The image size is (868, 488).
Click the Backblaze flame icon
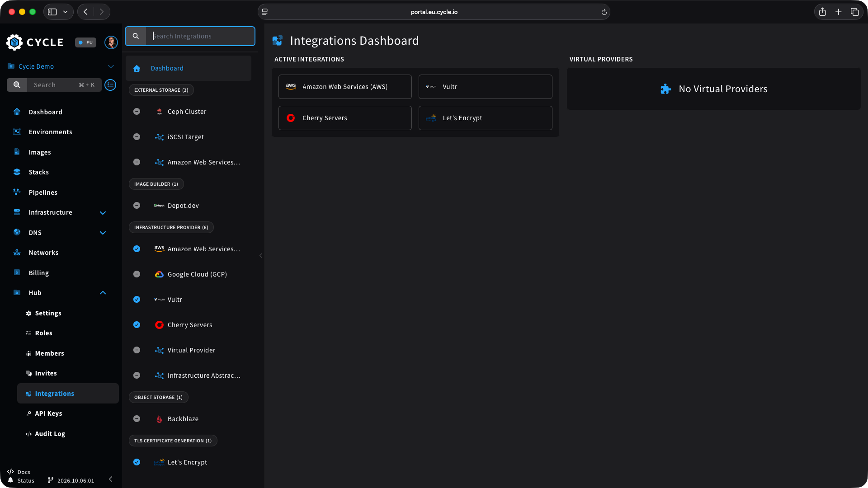click(x=159, y=419)
